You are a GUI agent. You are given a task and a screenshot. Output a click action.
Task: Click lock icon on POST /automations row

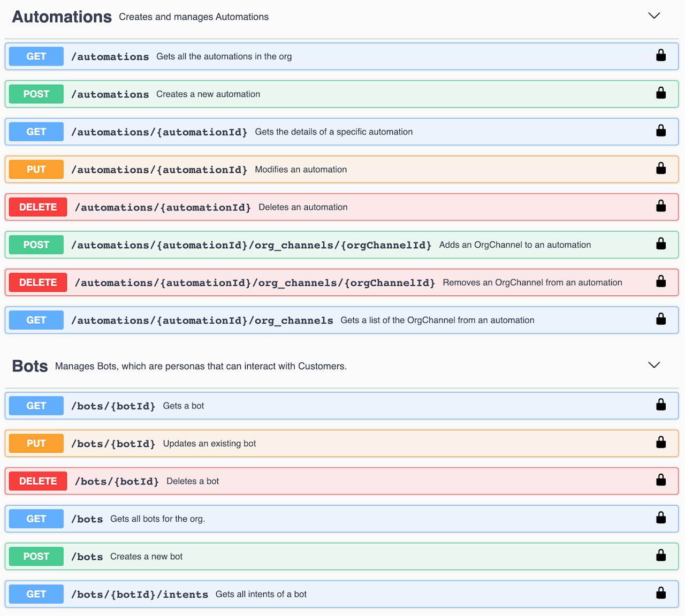661,93
